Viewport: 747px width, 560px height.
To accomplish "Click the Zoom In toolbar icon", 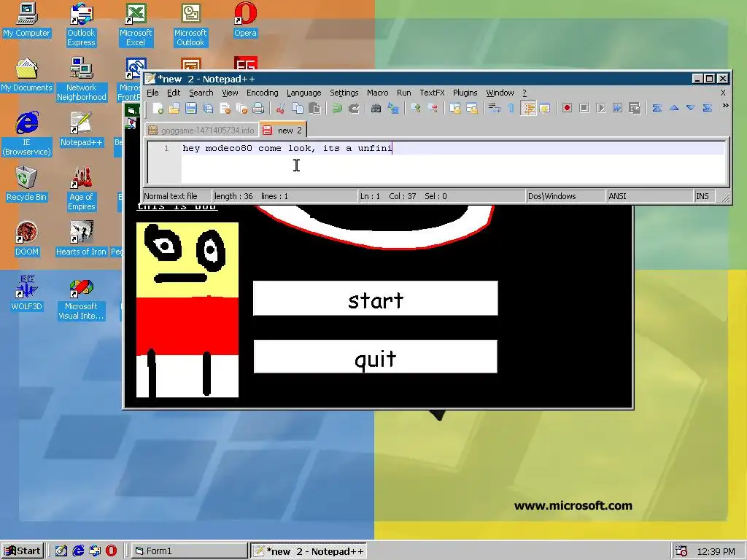I will [415, 108].
